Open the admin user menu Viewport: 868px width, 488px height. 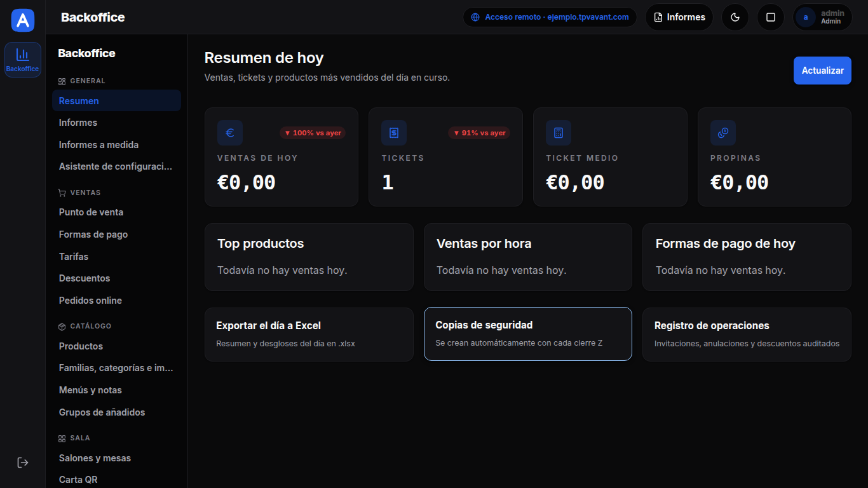[822, 17]
